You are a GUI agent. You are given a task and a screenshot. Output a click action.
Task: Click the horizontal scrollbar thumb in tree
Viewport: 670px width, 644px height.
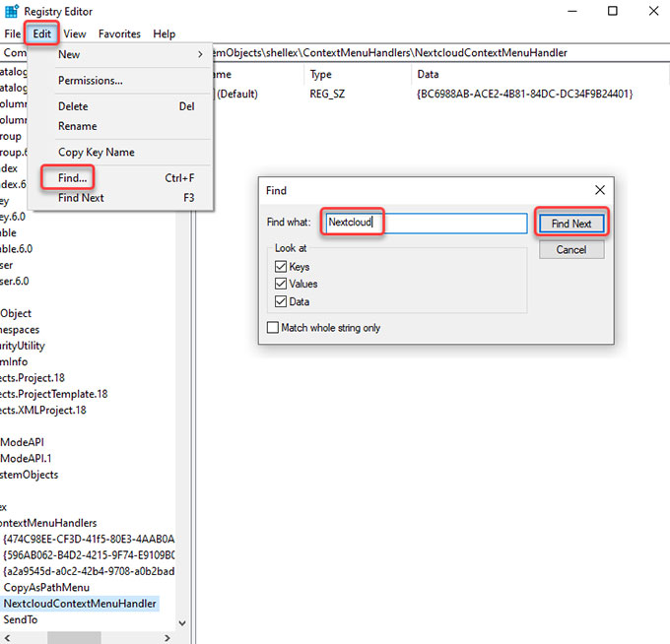(x=74, y=638)
